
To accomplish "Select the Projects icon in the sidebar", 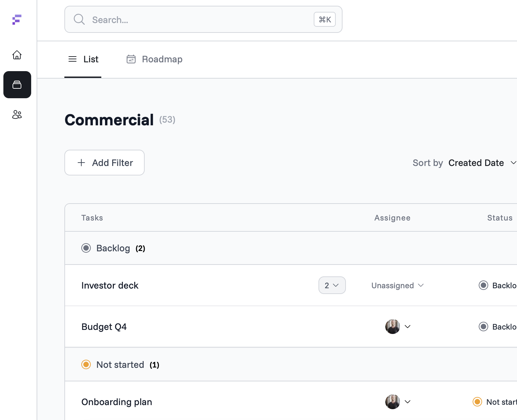I will tap(17, 85).
